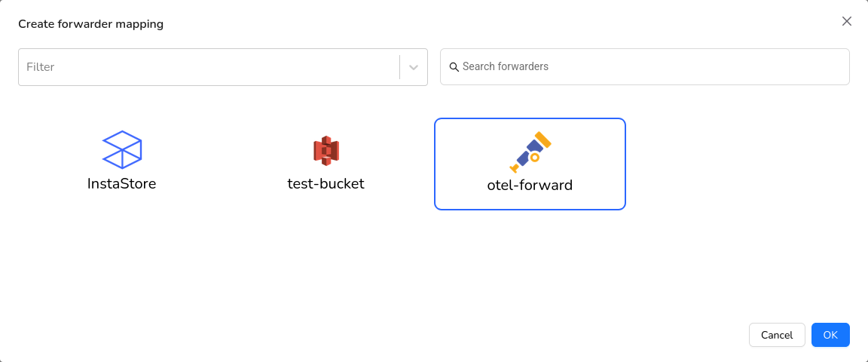868x362 pixels.
Task: Choose the test-bucket forwarder label
Action: pyautogui.click(x=326, y=183)
